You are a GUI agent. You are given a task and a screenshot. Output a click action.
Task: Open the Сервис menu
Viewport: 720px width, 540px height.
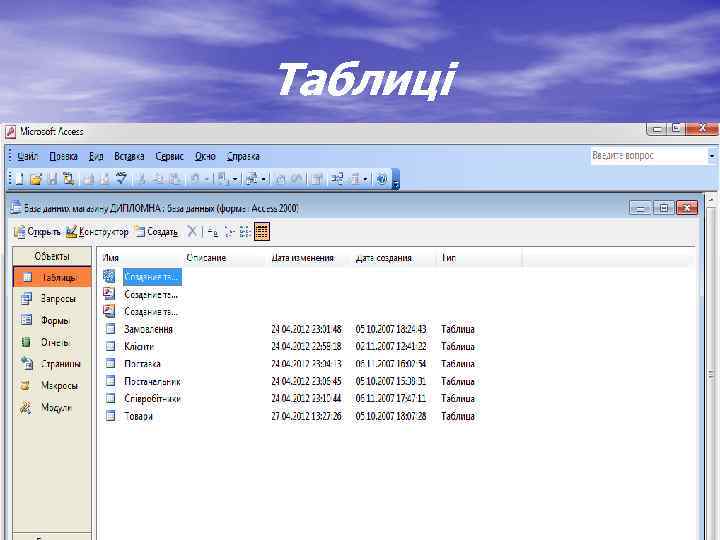click(x=169, y=156)
